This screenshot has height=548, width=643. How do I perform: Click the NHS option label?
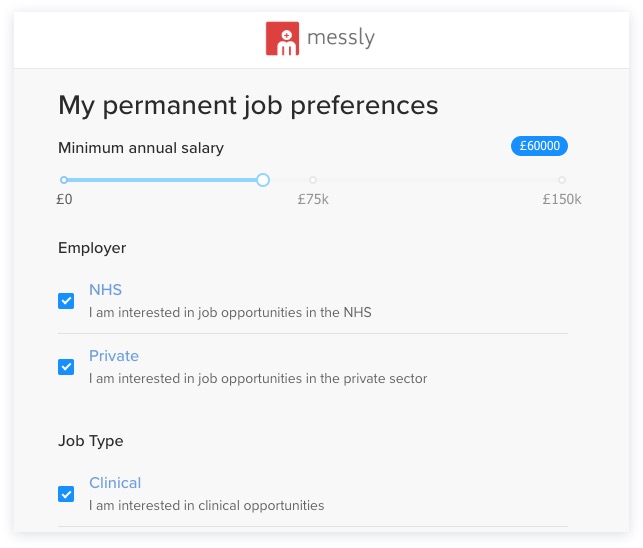(105, 290)
